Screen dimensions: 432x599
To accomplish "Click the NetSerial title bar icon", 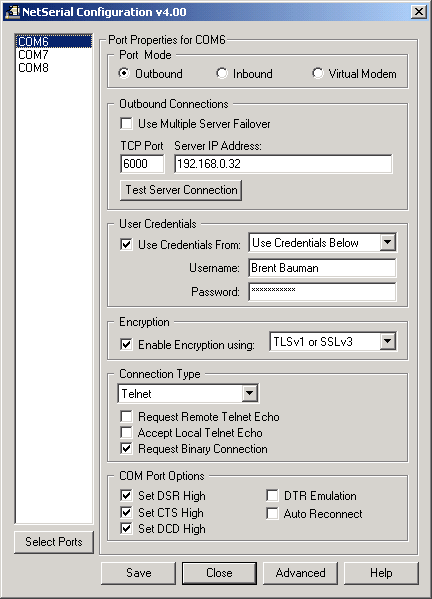I will tap(12, 11).
